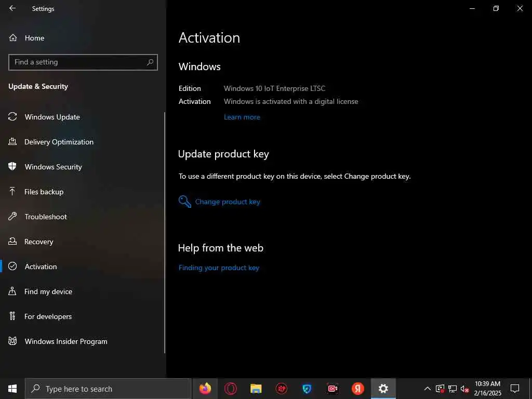Open Finding your product key link
532x399 pixels.
tap(219, 268)
